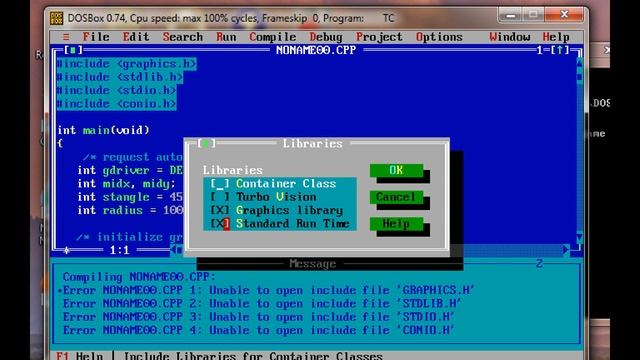
Task: Click horizontal scrollbar right arrow
Action: coord(566,249)
